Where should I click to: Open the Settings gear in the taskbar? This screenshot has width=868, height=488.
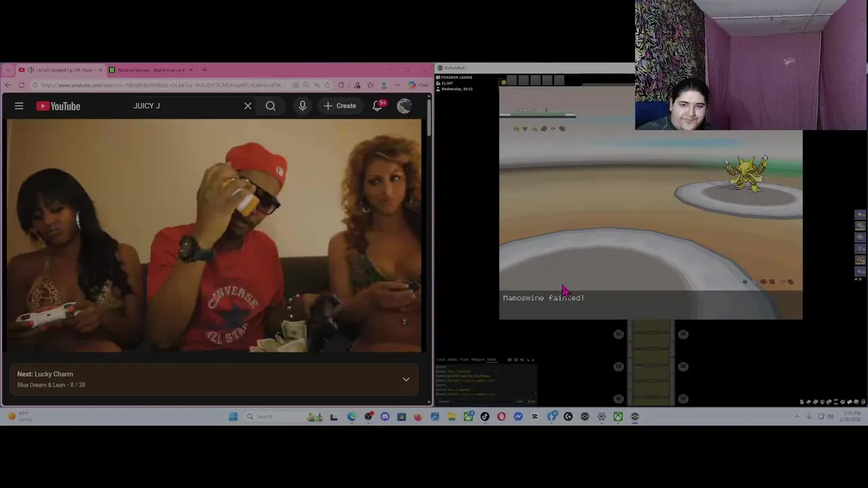pyautogui.click(x=601, y=416)
